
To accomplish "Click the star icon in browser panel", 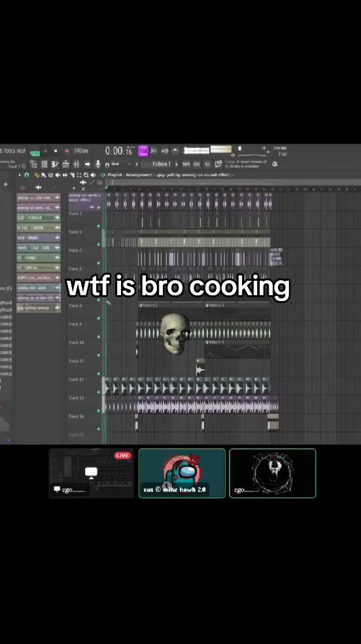I will (5, 185).
